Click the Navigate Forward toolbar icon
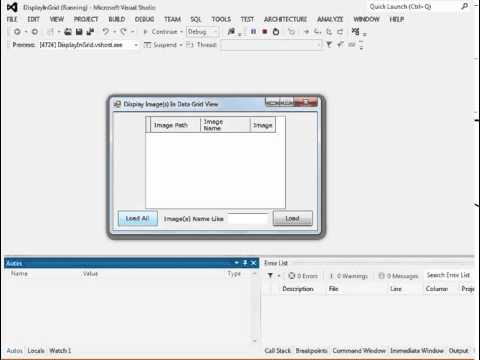This screenshot has width=480, height=360. (x=35, y=32)
